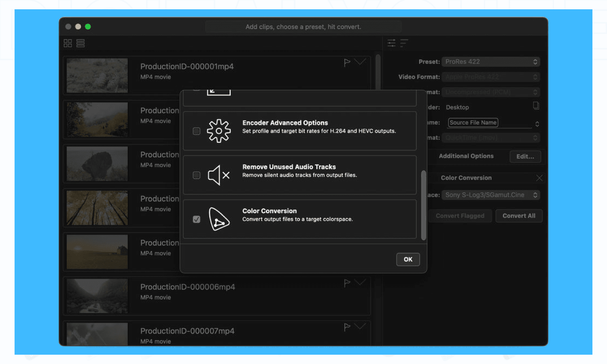This screenshot has height=364, width=607.
Task: Open the Sony S-Log3/SGamut.Cine dropdown
Action: [x=491, y=195]
